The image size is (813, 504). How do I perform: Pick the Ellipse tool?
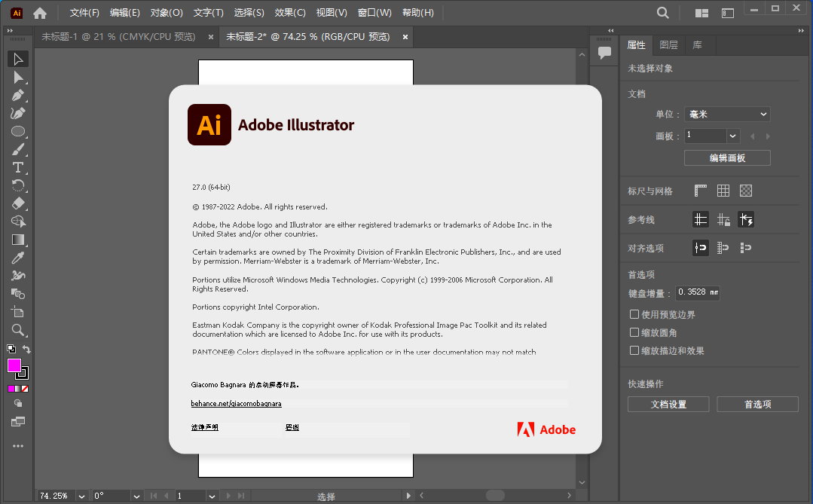[x=18, y=131]
